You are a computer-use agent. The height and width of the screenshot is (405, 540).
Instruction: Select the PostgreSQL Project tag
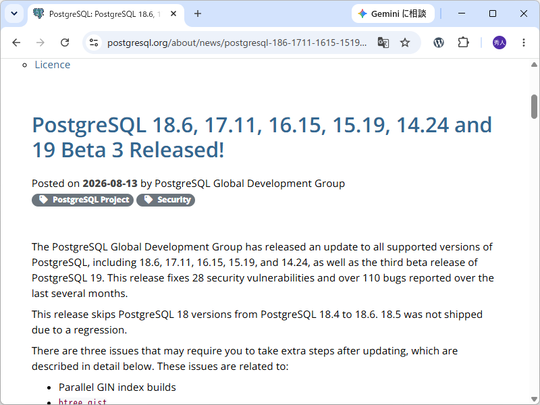click(83, 200)
